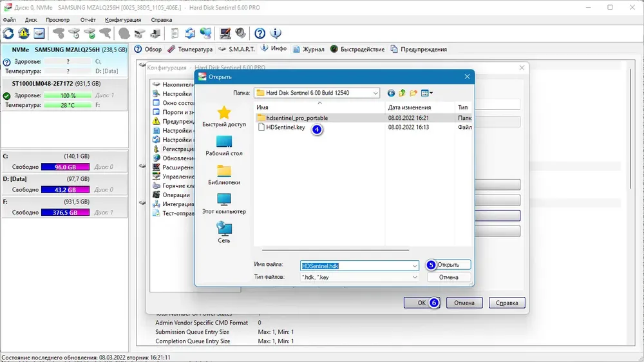Select the SAMSUNG MZALQ256H NVMe disk

pos(64,60)
